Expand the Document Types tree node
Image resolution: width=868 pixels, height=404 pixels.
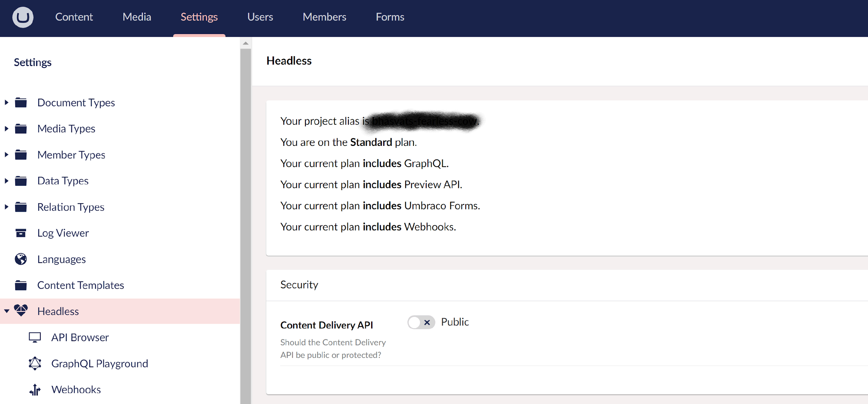[x=7, y=102]
